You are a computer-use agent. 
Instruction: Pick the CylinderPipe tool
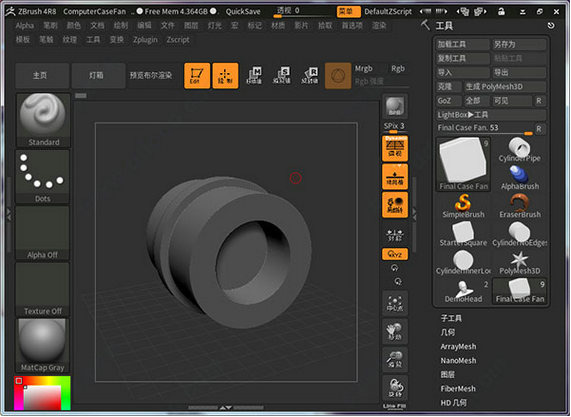[520, 149]
